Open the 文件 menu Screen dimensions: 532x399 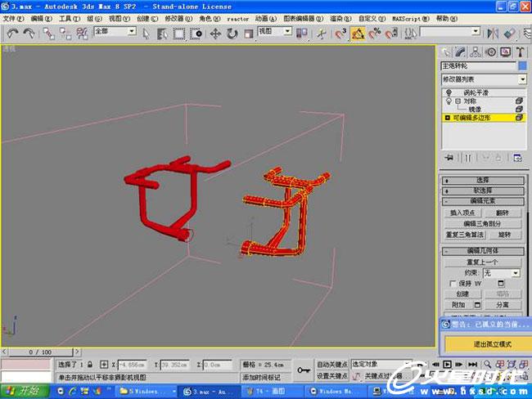[x=13, y=18]
